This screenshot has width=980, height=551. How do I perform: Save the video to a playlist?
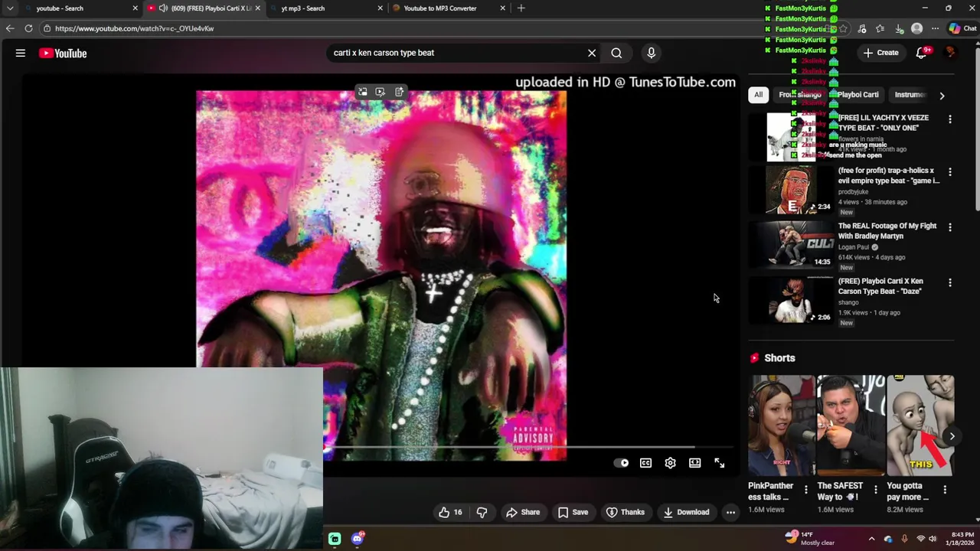pyautogui.click(x=573, y=512)
